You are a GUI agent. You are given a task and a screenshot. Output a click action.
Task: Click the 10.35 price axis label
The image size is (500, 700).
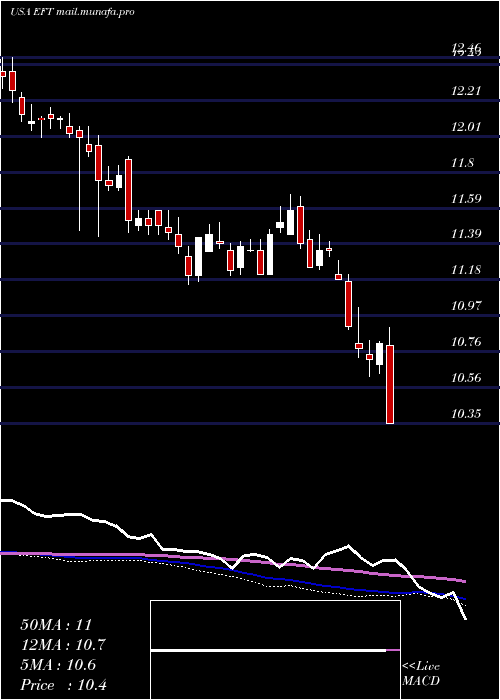(x=466, y=414)
